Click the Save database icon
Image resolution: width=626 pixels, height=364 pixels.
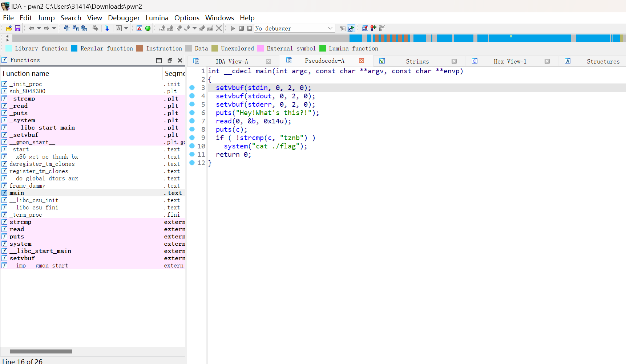(x=17, y=28)
